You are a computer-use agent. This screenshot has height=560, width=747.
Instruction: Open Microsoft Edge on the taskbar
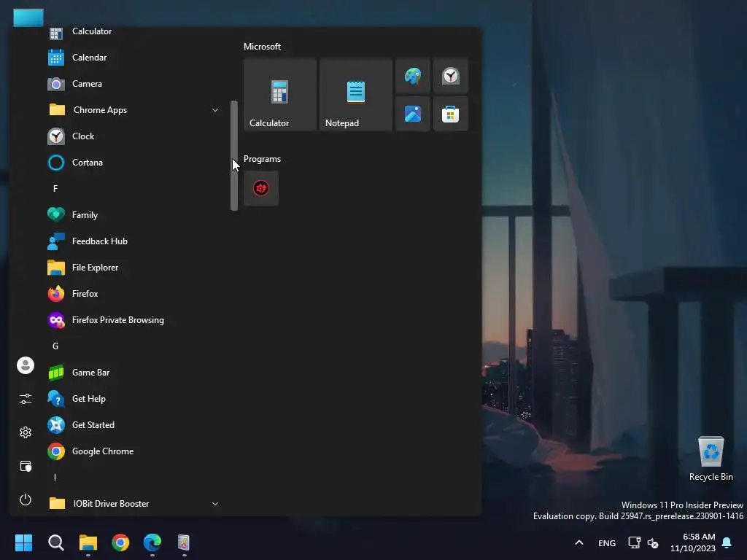(x=152, y=542)
